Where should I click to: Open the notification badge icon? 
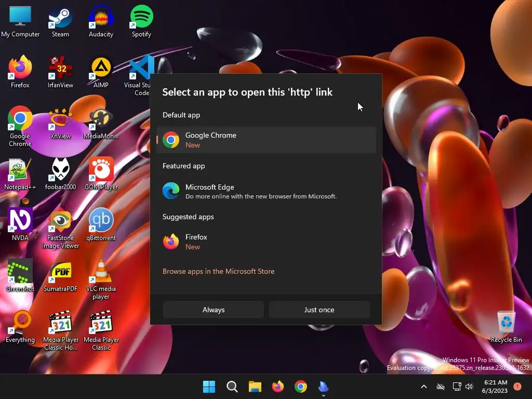(517, 387)
